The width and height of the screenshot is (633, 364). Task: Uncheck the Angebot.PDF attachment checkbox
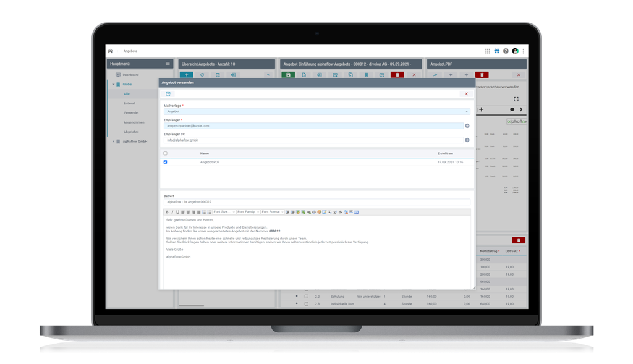(165, 162)
